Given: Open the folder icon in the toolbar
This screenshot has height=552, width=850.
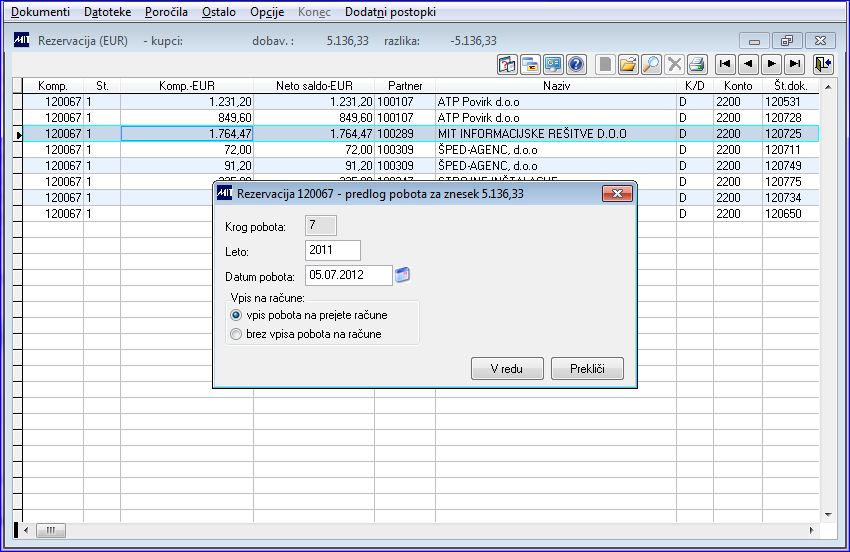Looking at the screenshot, I should pos(628,65).
